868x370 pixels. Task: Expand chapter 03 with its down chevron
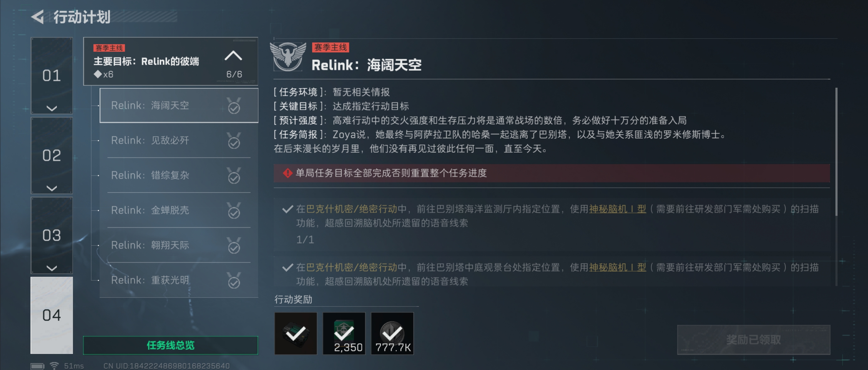51,268
